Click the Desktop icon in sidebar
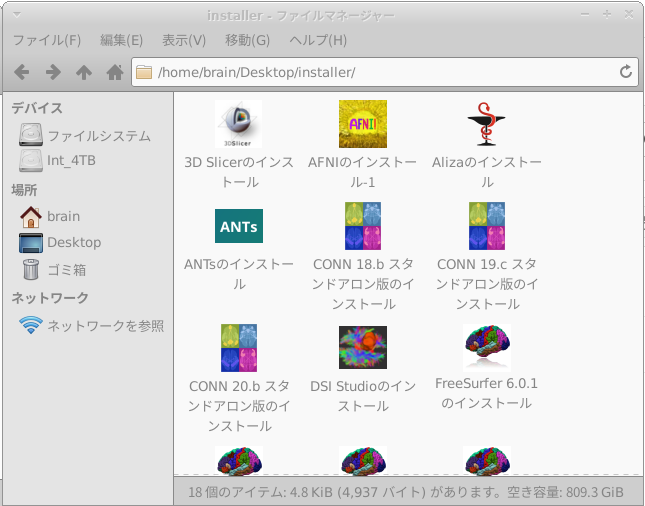This screenshot has height=506, width=645. [31, 243]
